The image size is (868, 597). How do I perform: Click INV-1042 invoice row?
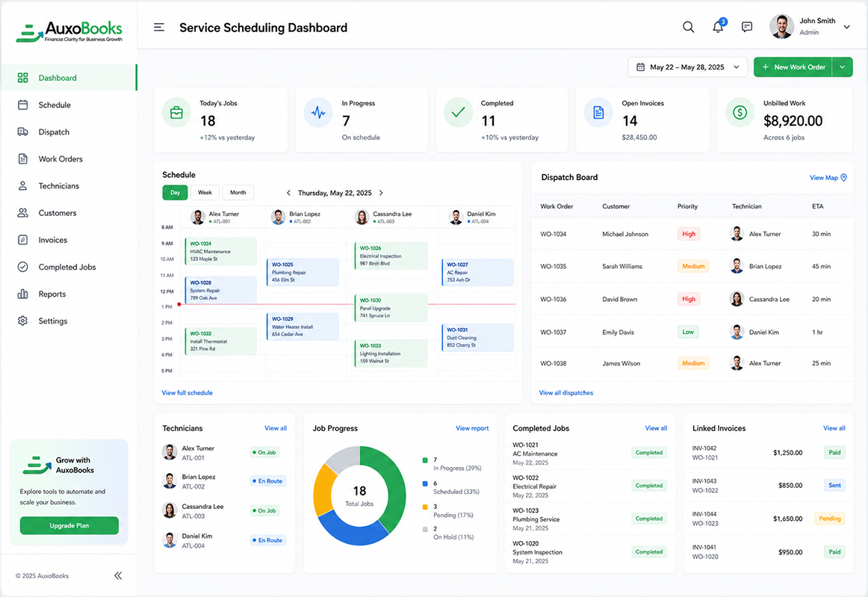(x=769, y=453)
